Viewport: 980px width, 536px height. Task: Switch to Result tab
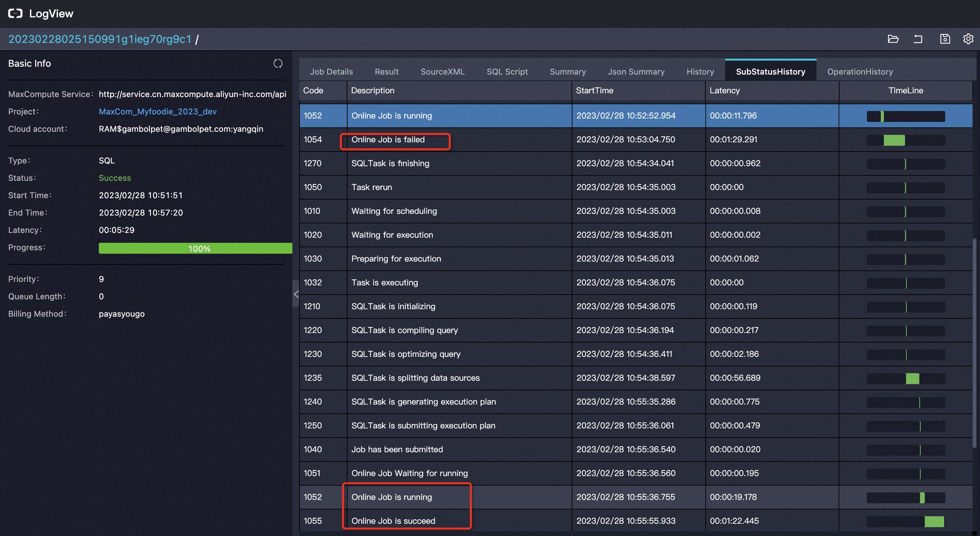tap(386, 72)
